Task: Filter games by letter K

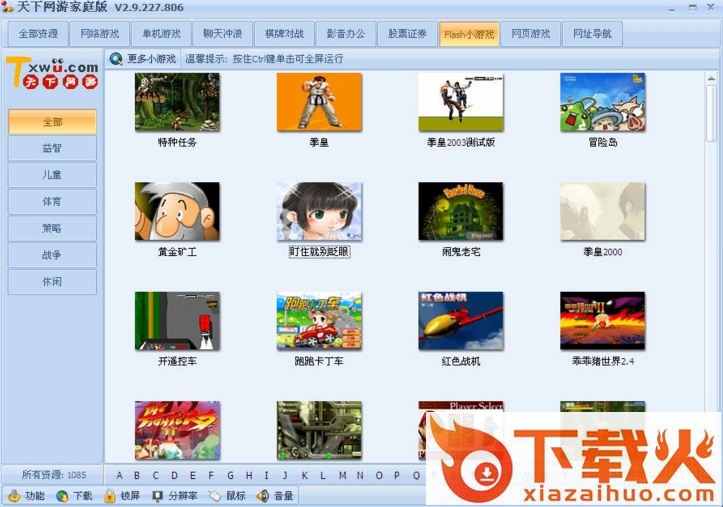Action: tap(304, 475)
